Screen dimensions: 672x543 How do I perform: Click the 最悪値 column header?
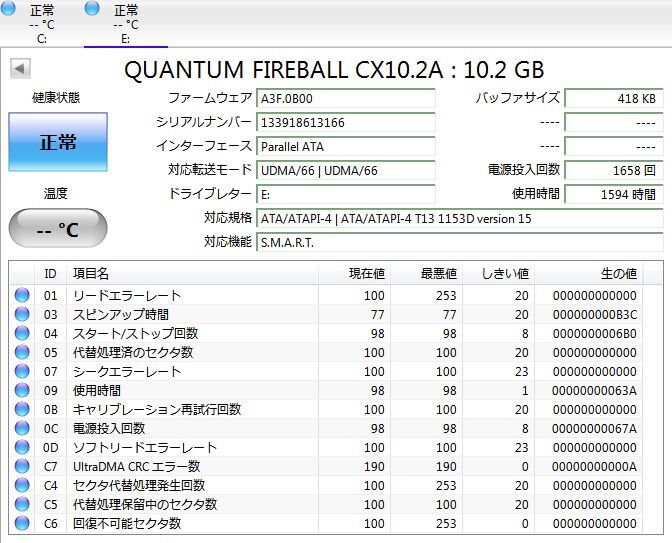click(x=426, y=273)
